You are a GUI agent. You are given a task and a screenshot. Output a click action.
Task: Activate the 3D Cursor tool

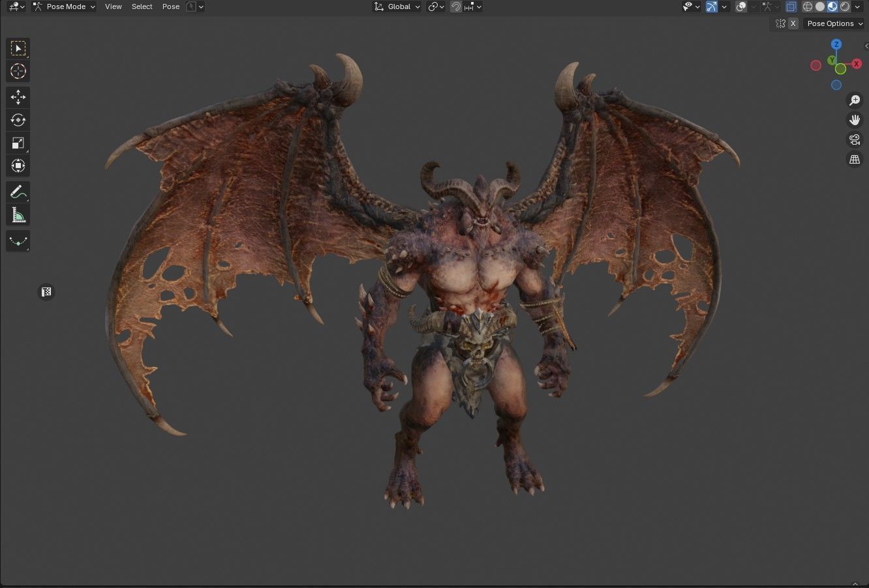click(x=18, y=71)
